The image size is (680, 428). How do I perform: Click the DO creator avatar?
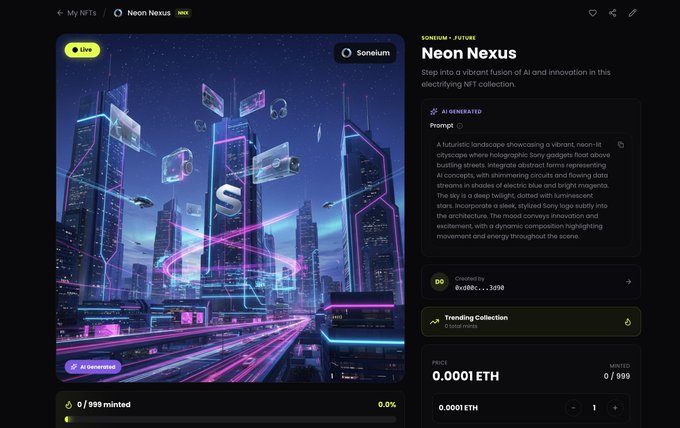(439, 282)
